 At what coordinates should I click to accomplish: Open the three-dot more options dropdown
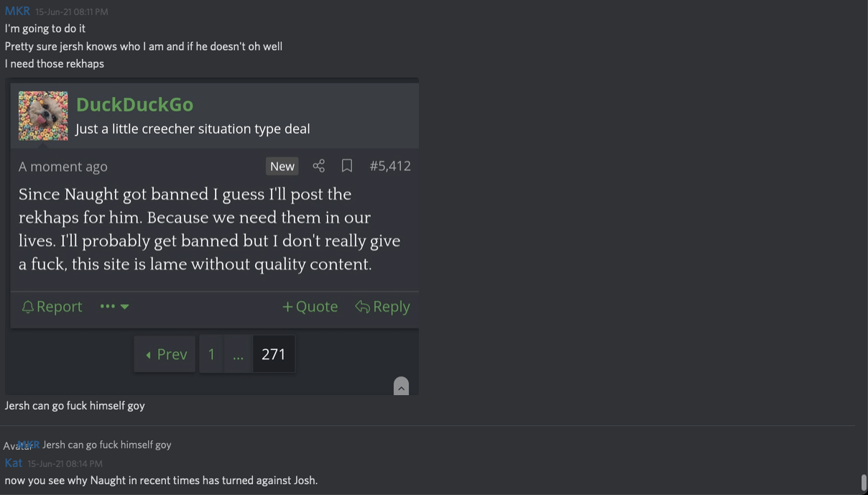114,307
